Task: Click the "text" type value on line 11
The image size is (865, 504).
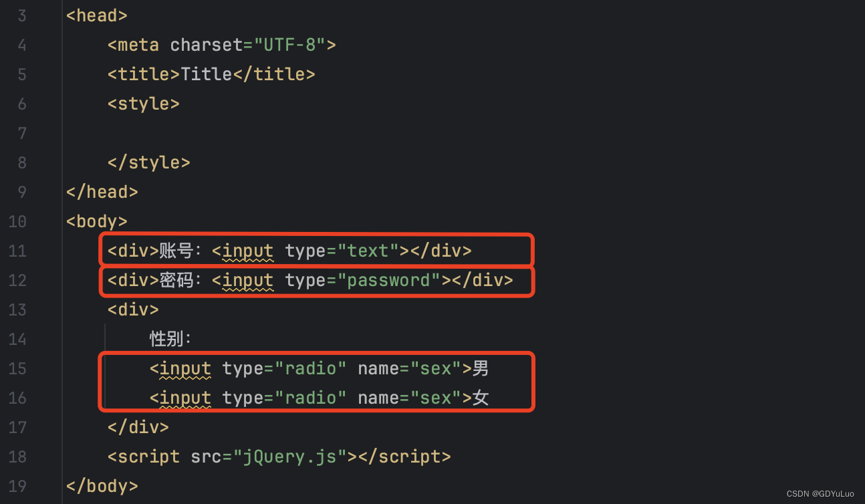Action: tap(368, 251)
